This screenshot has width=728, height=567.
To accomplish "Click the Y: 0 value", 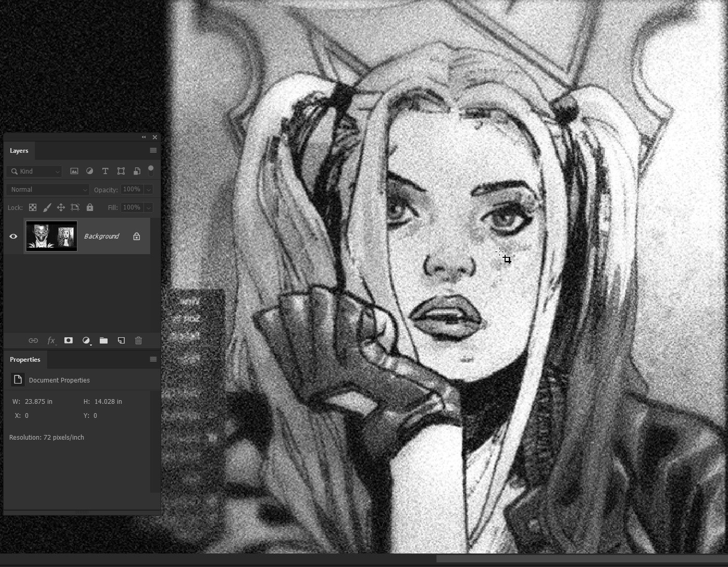I will coord(95,416).
